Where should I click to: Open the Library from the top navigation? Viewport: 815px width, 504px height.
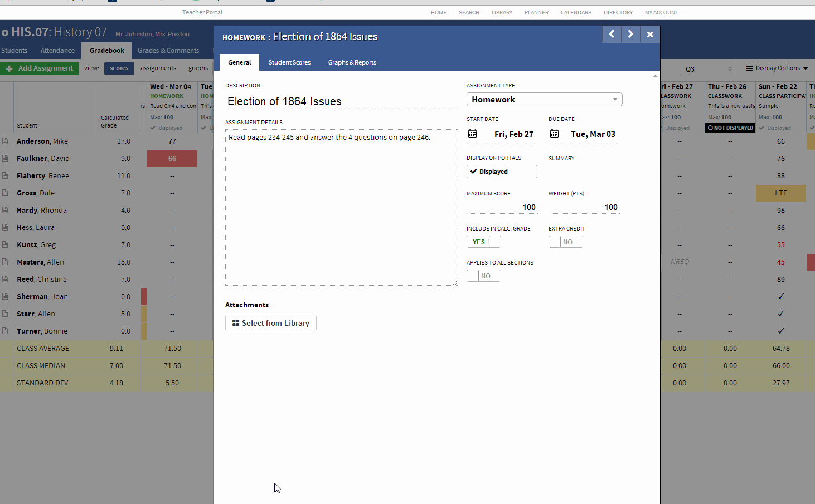pos(502,12)
